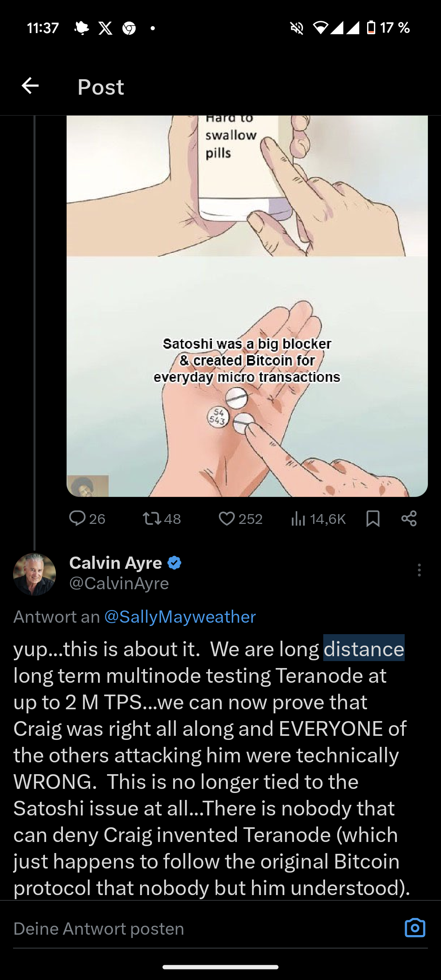The image size is (441, 980).
Task: Open the view analytics icon showing 14,6K
Action: (298, 519)
